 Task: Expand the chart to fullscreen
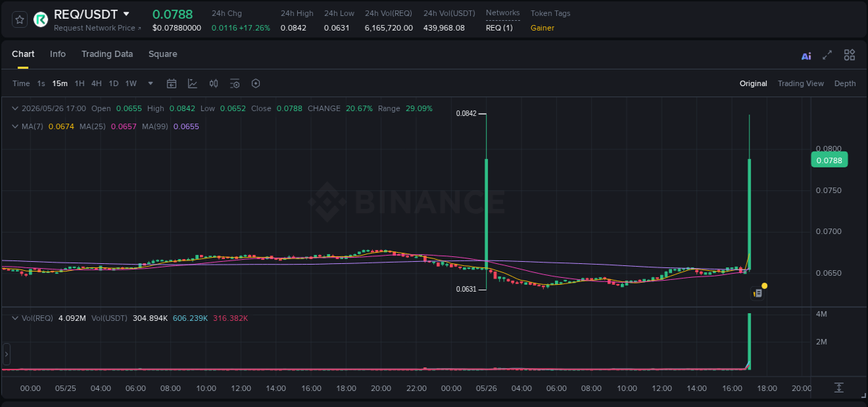tap(827, 55)
